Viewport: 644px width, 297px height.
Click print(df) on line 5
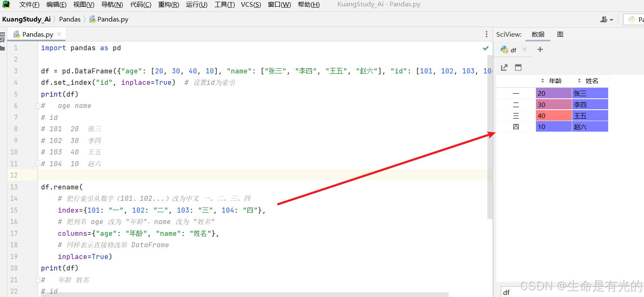(x=60, y=94)
